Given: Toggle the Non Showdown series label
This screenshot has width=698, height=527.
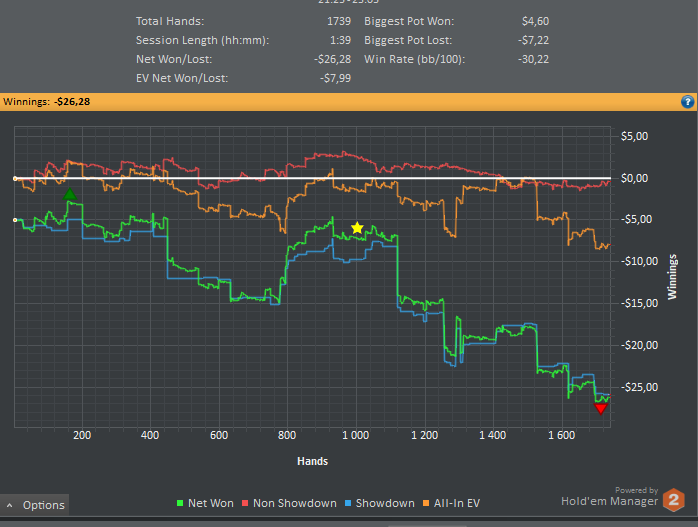Looking at the screenshot, I should tap(295, 503).
